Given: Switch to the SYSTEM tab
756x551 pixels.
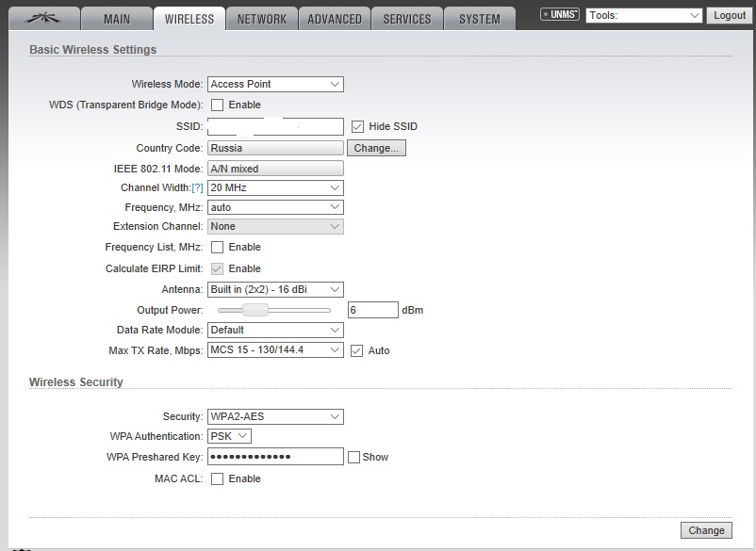Looking at the screenshot, I should [480, 19].
